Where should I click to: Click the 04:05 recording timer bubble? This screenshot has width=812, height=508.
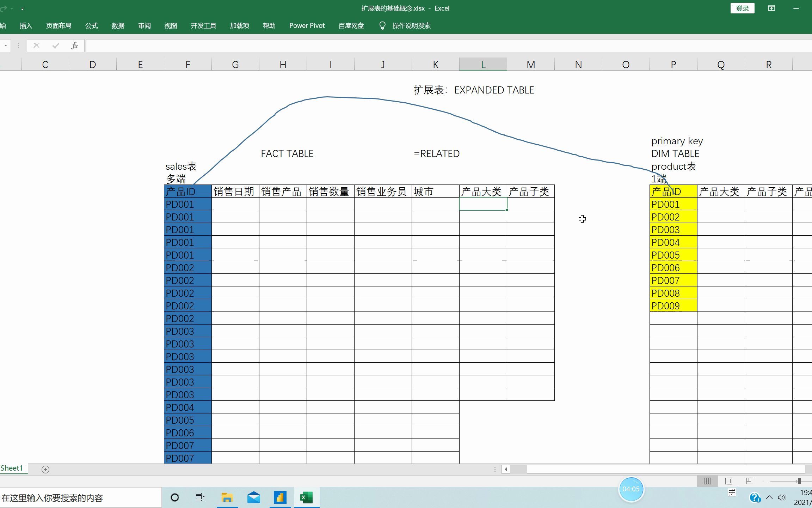click(x=631, y=489)
